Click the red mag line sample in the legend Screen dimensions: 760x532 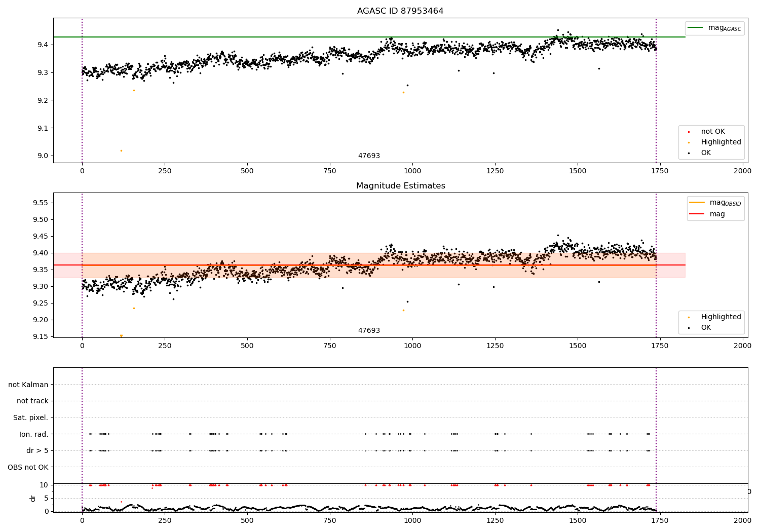coord(697,214)
